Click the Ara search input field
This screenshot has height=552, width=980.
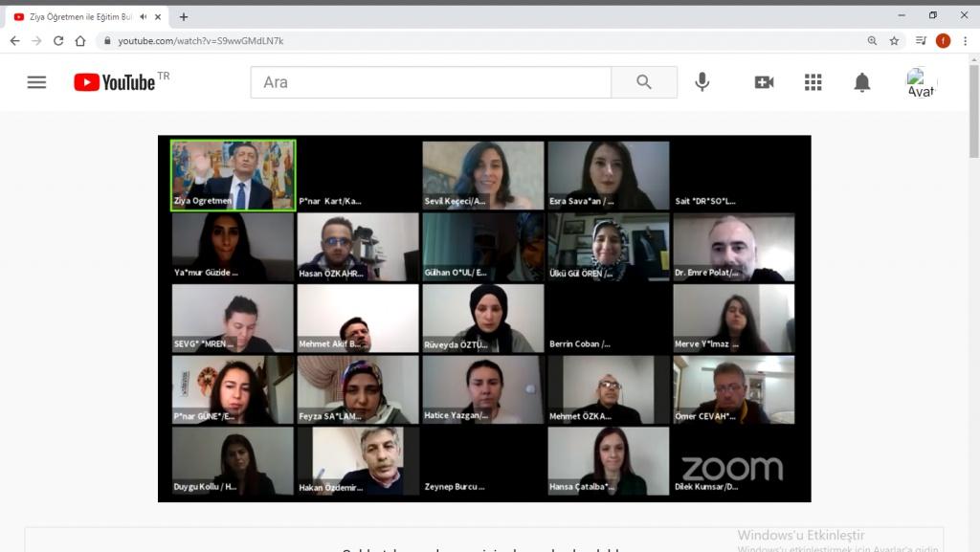pos(431,82)
